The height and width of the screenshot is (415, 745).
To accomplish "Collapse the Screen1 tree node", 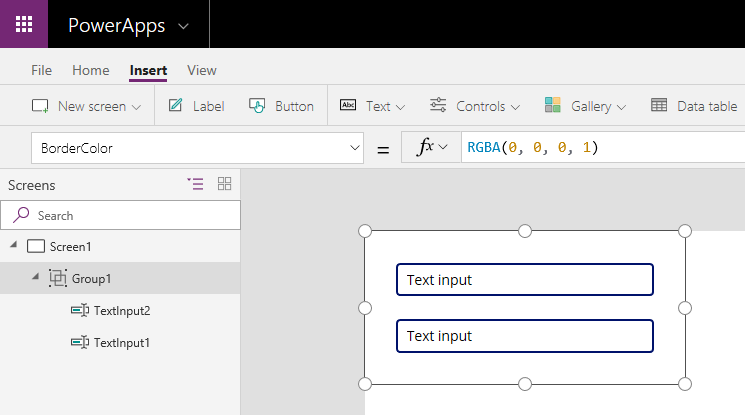I will pos(14,247).
